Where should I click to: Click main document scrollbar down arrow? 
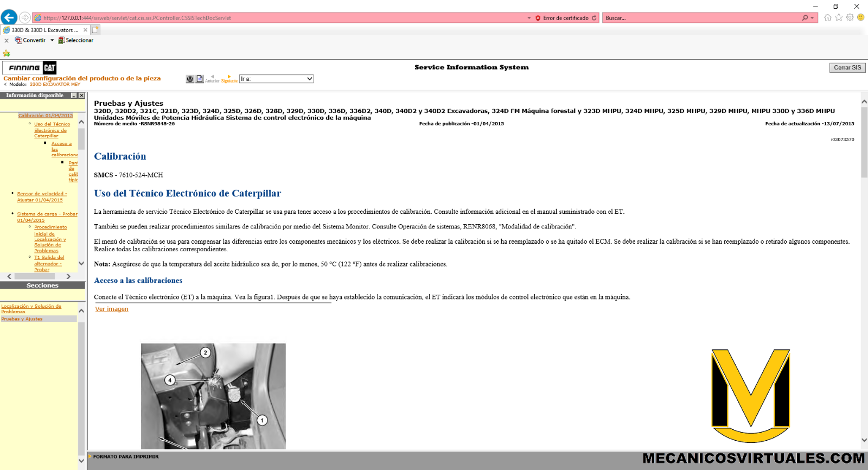coord(864,440)
